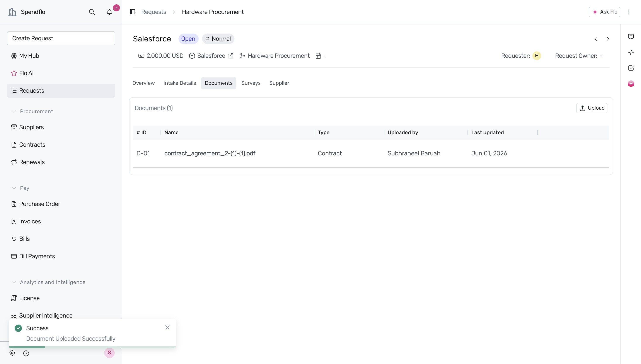Switch to the Surveys tab
The image size is (641, 364).
click(251, 83)
